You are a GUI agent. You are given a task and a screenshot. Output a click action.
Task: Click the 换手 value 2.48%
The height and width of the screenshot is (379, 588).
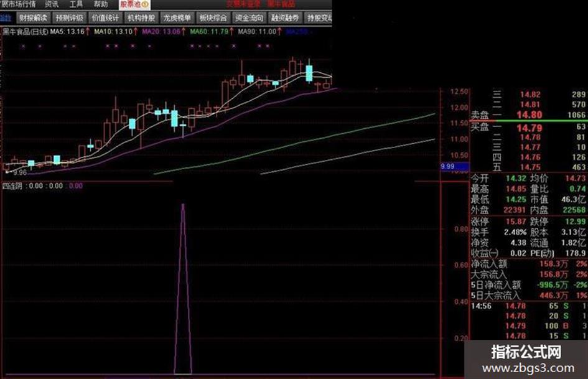(x=515, y=232)
